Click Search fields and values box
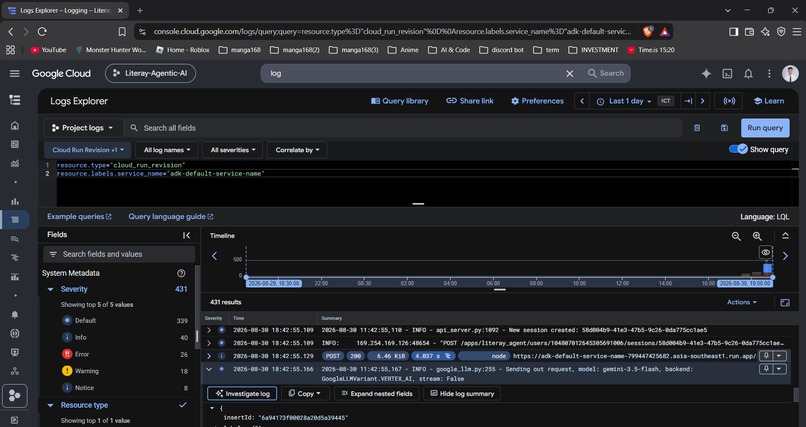806x427 pixels. [x=119, y=254]
